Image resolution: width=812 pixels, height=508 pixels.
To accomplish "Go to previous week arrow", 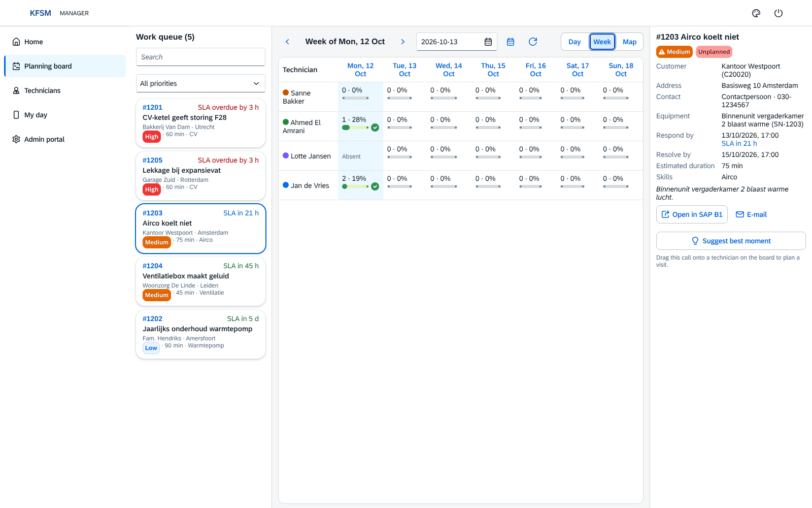I will tap(287, 42).
